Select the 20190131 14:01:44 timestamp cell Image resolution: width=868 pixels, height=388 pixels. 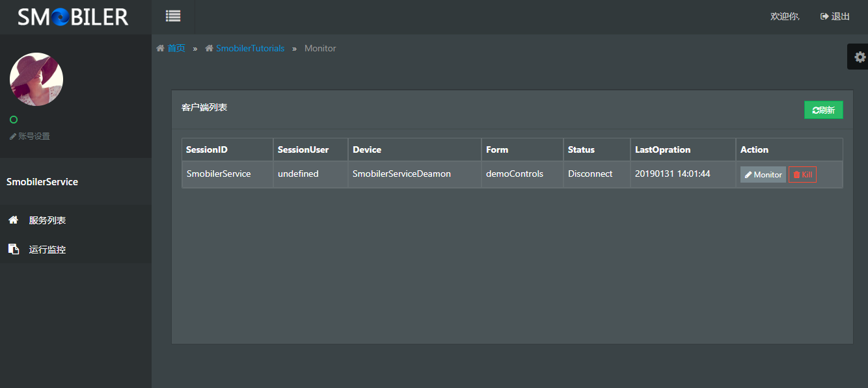(x=683, y=174)
